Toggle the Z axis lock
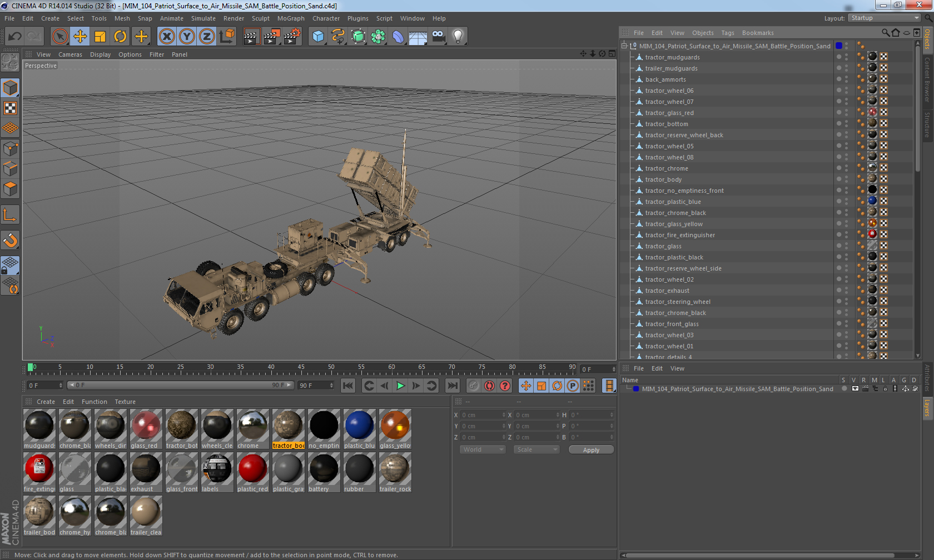 207,37
